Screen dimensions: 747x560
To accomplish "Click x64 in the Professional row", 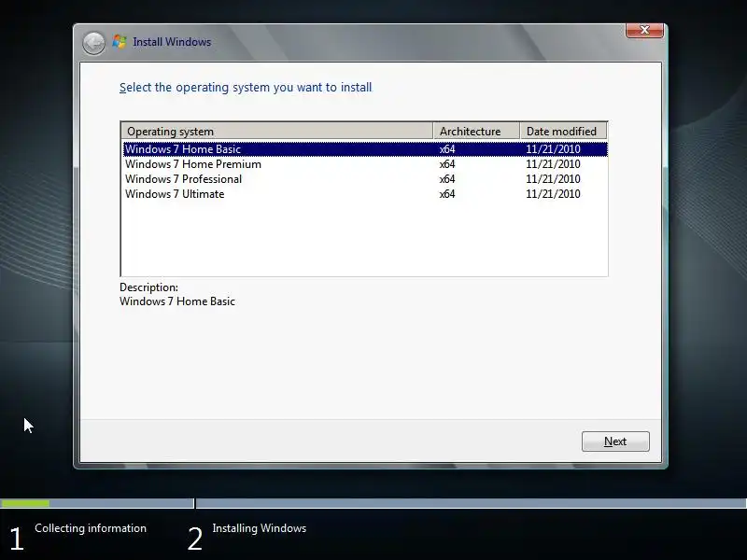I will tap(447, 179).
